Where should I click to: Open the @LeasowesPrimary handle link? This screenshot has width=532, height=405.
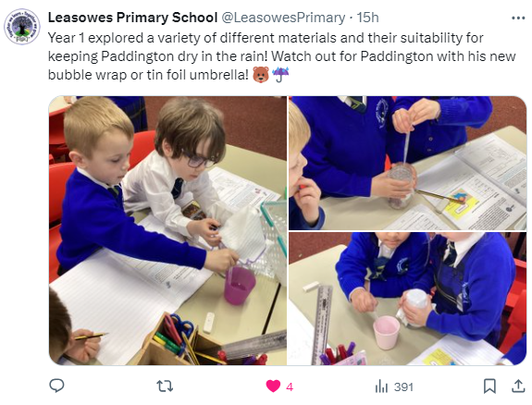(283, 18)
